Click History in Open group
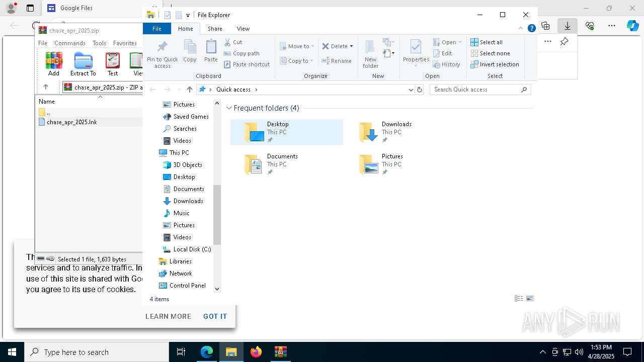Screen dimensions: 644x362 coord(446,64)
